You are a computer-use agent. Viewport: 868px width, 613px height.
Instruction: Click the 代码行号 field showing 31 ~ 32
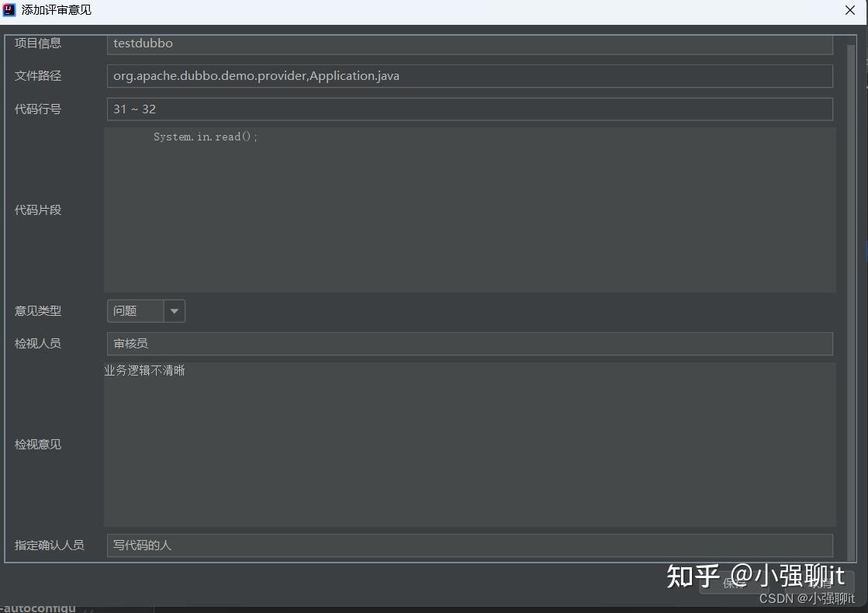(x=469, y=109)
